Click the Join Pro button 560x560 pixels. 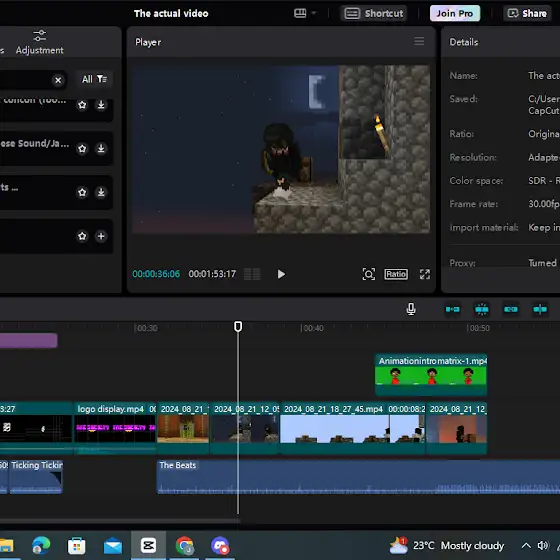455,14
